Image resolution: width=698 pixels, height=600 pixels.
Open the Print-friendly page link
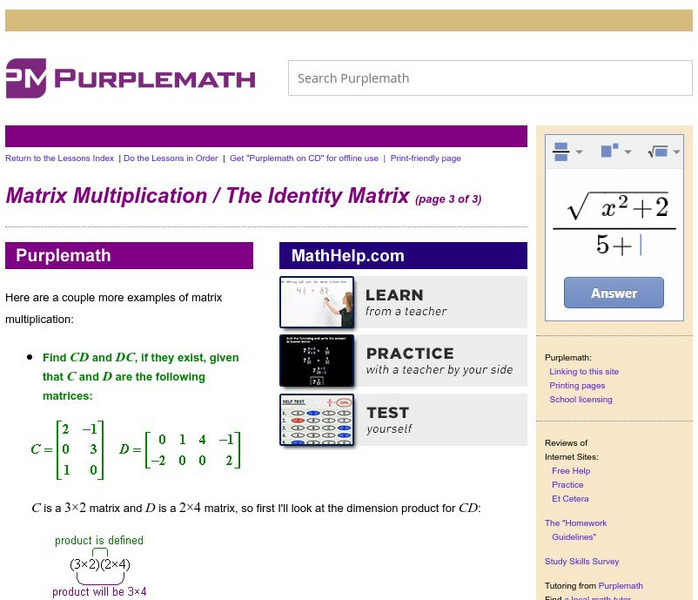tap(426, 158)
